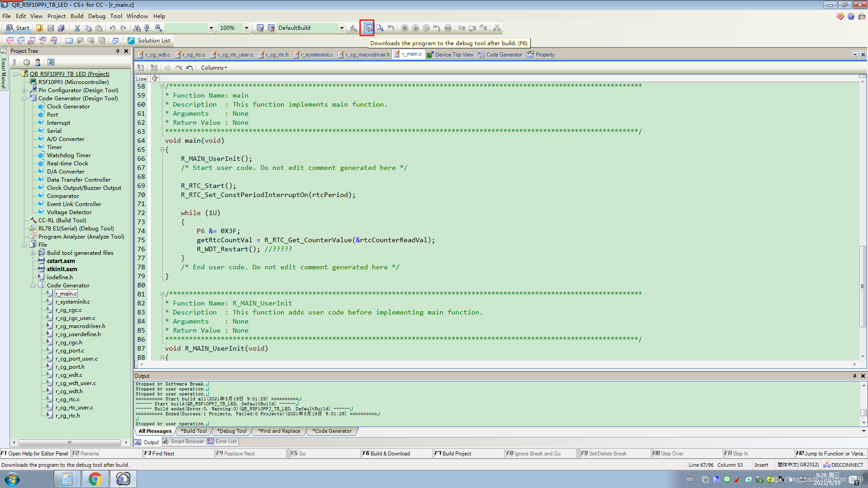Viewport: 868px width, 488px height.
Task: Open the Columns dropdown in editor
Action: click(214, 68)
